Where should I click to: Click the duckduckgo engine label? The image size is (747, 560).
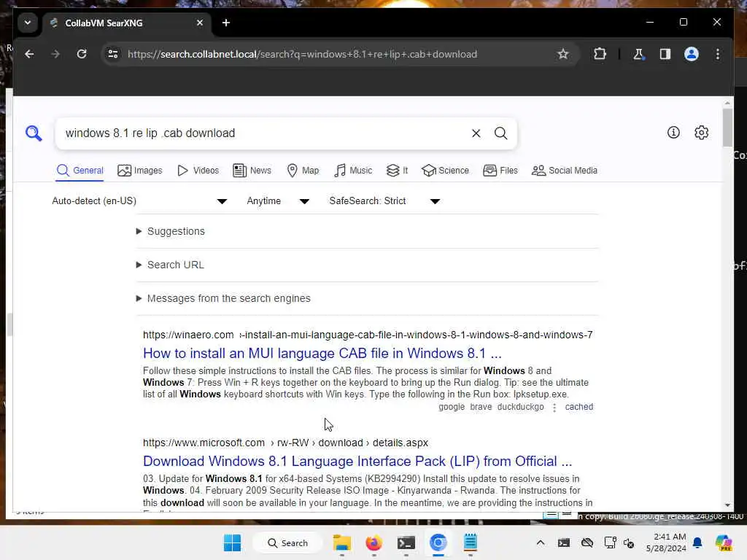520,407
